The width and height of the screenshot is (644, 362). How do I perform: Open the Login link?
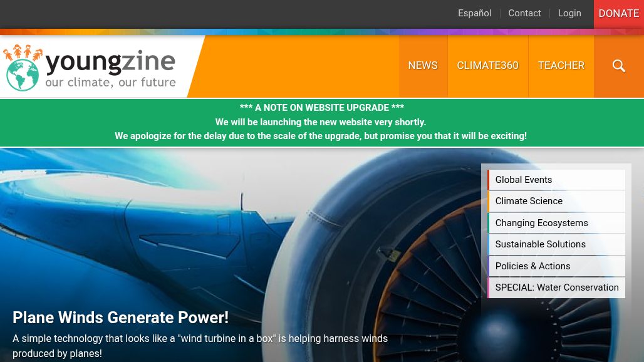(569, 13)
